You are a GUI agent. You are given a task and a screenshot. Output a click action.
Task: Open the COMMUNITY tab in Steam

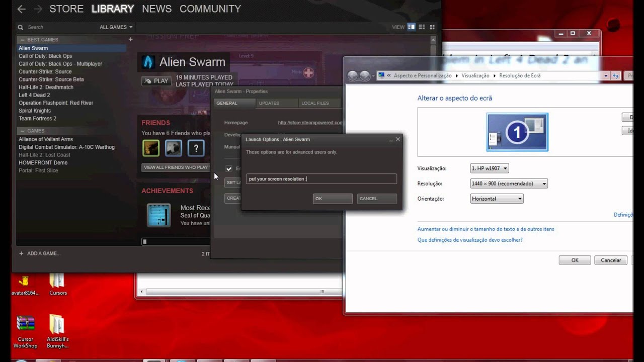(x=210, y=9)
